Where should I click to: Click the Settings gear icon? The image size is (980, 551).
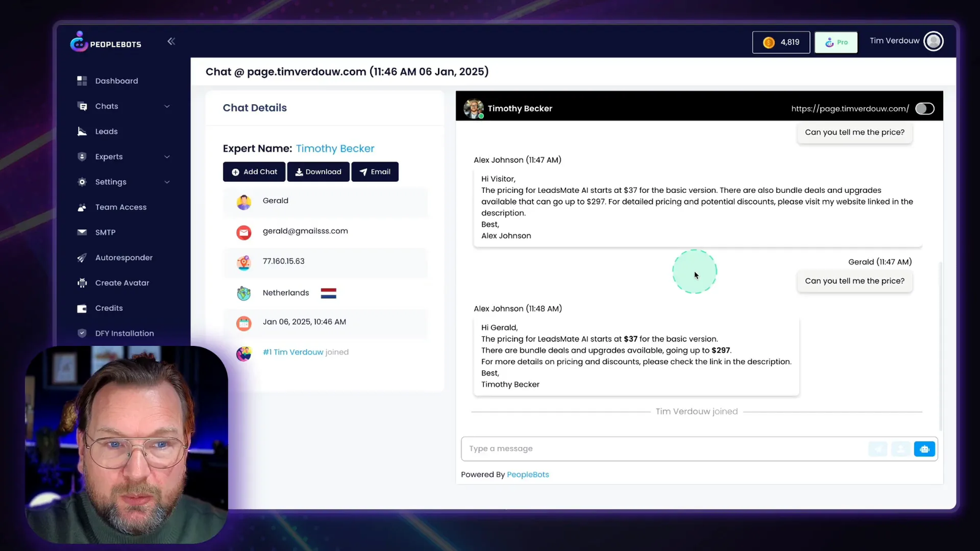tap(82, 182)
